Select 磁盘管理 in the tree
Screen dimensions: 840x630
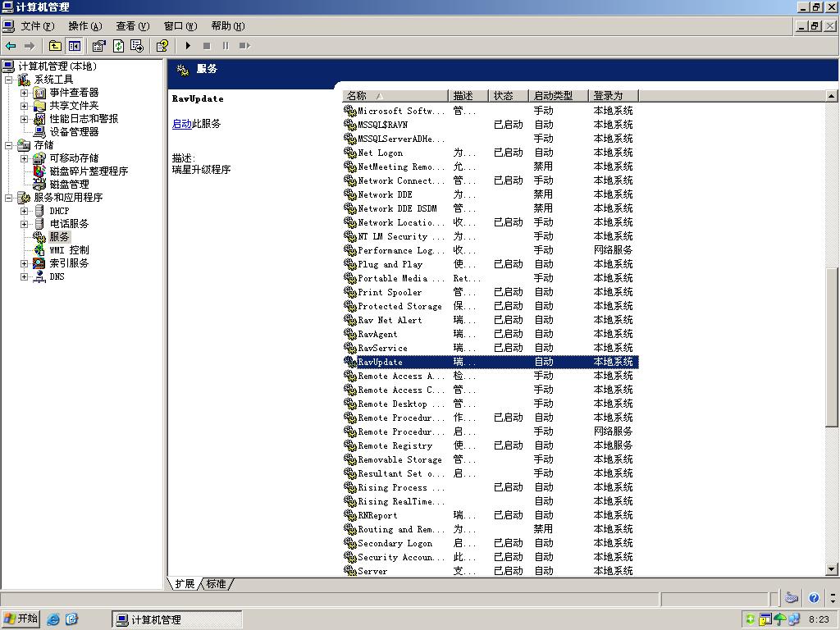pos(69,185)
